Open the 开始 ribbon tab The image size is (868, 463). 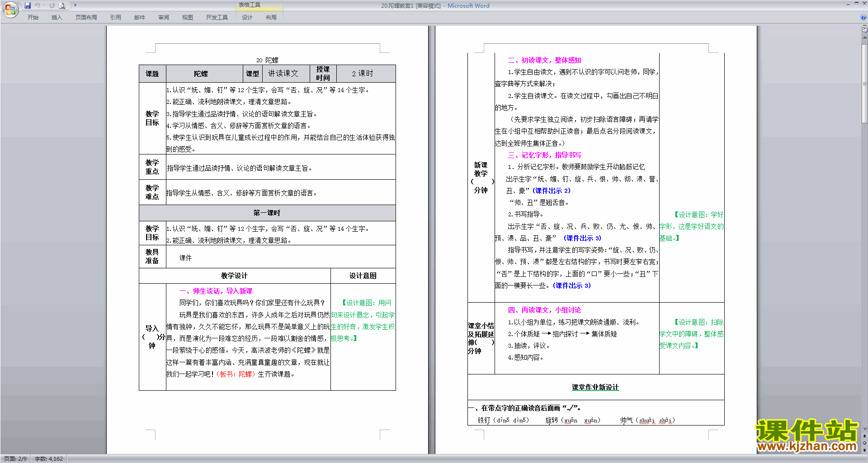(33, 17)
